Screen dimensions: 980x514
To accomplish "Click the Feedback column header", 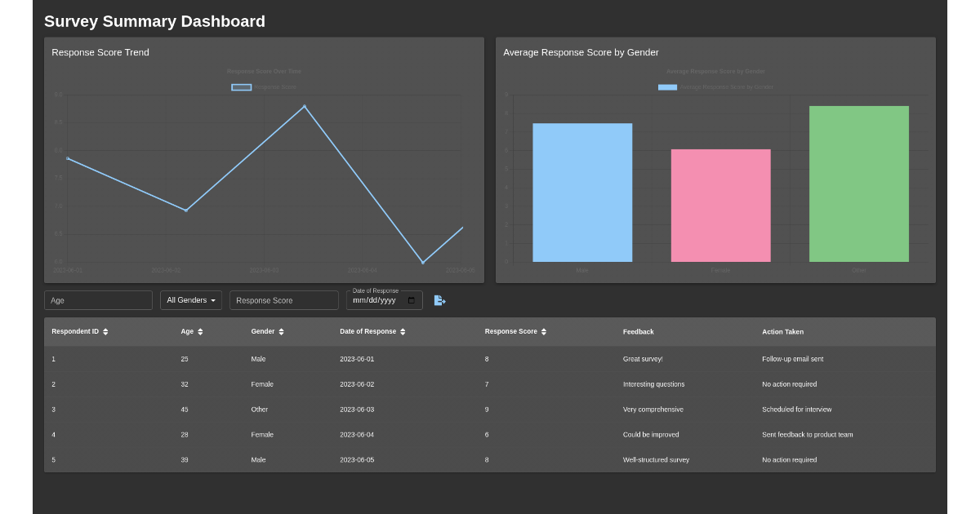I will 638,332.
